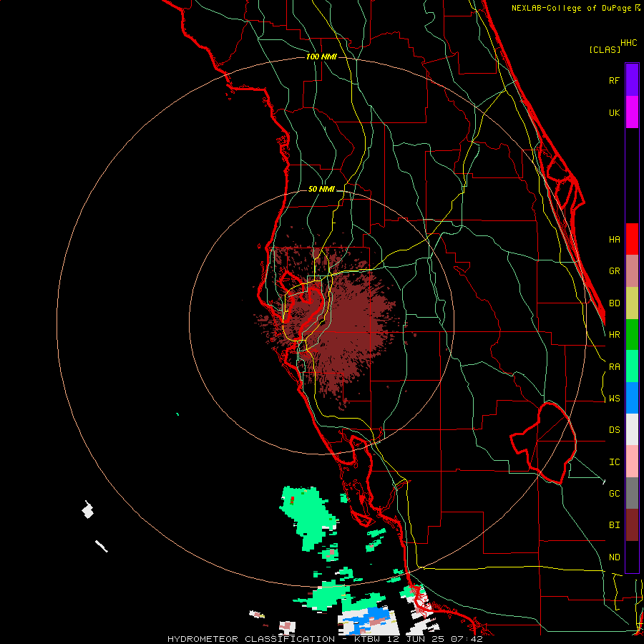644x644 pixels.
Task: Click the HHC product code text
Action: 628,43
